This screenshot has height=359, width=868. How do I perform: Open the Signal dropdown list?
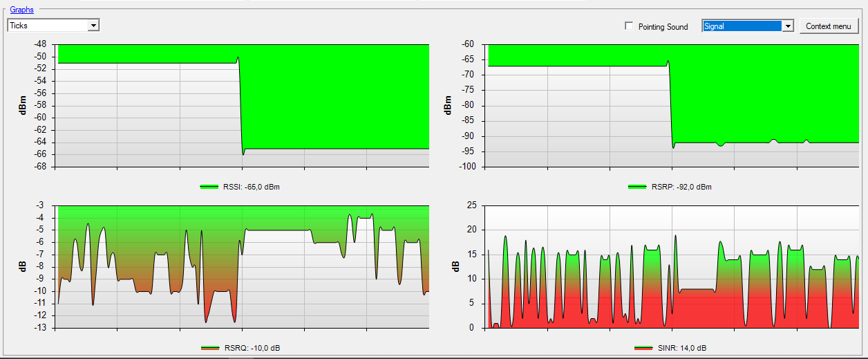pos(787,26)
